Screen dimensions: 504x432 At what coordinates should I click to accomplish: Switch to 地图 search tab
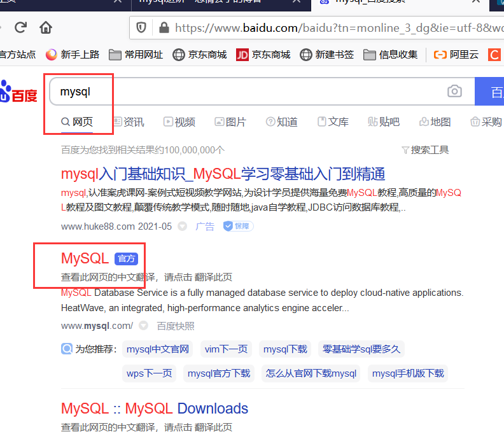pos(435,122)
